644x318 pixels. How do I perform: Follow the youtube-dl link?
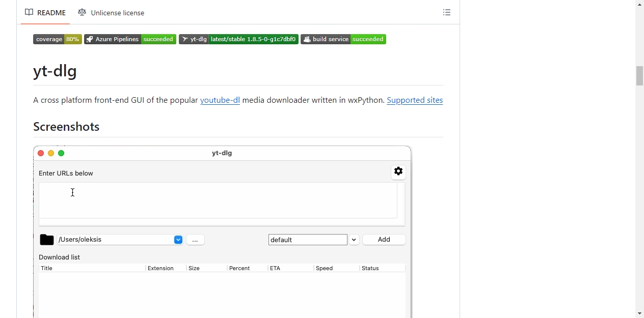(220, 100)
